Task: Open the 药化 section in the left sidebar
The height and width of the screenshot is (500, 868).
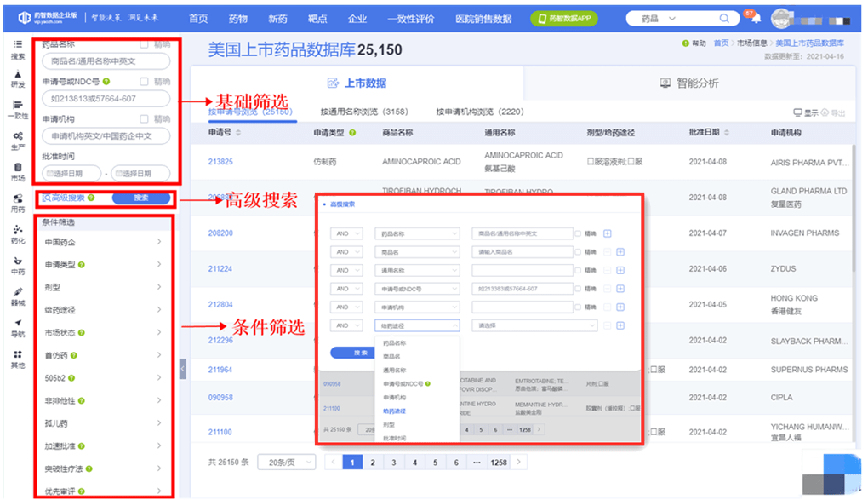Action: click(x=18, y=234)
